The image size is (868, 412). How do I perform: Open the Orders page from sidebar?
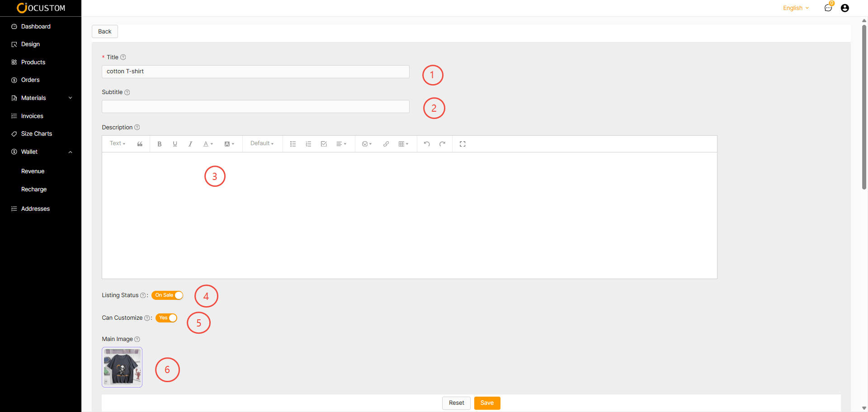[30, 80]
